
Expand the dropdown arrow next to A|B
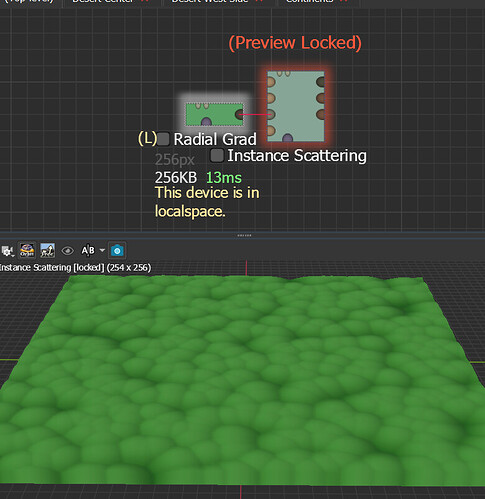tap(102, 250)
